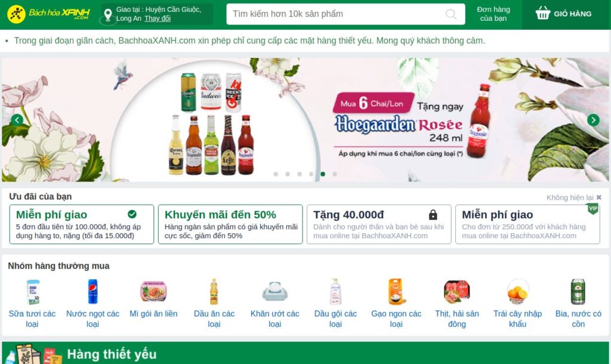The height and width of the screenshot is (364, 611).
Task: Change delivery location via Thay đổi
Action: pyautogui.click(x=158, y=18)
